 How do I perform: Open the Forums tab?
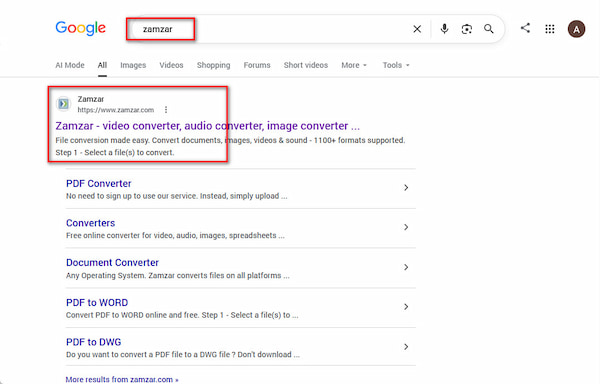[257, 65]
